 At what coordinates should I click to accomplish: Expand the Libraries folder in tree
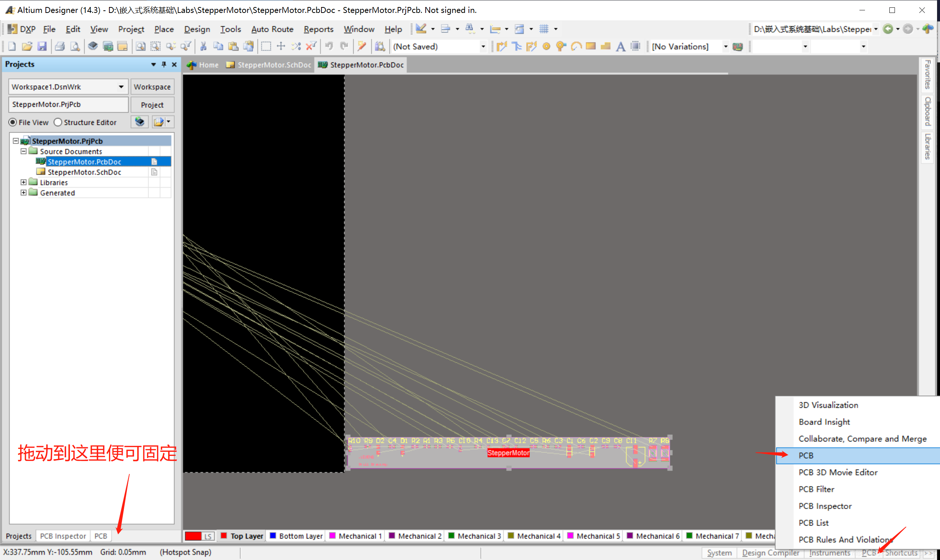pos(23,182)
